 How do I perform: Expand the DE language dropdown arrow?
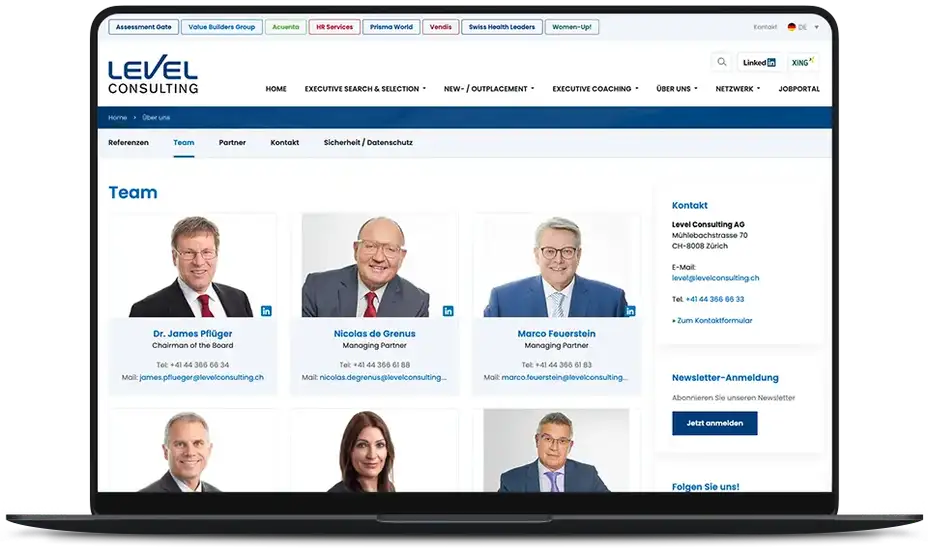point(817,27)
